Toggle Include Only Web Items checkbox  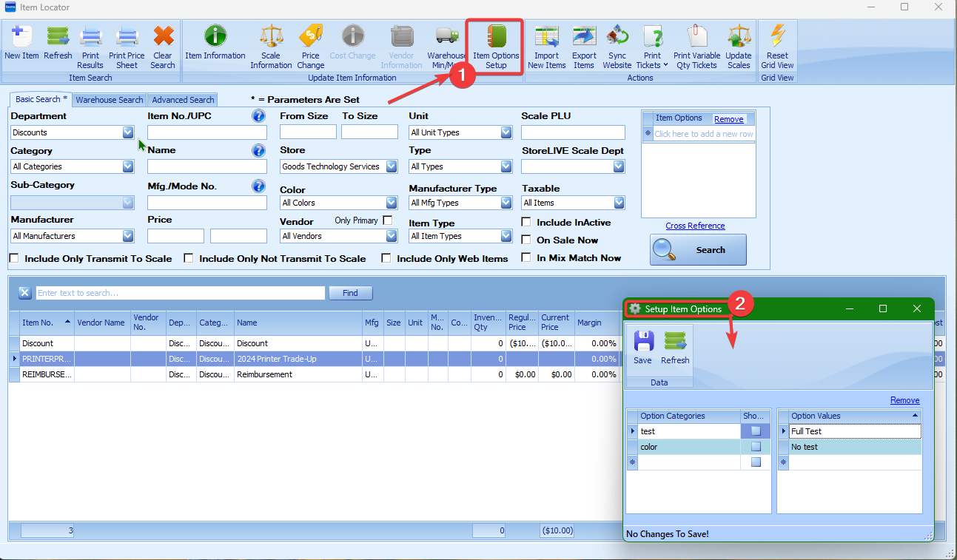point(386,258)
